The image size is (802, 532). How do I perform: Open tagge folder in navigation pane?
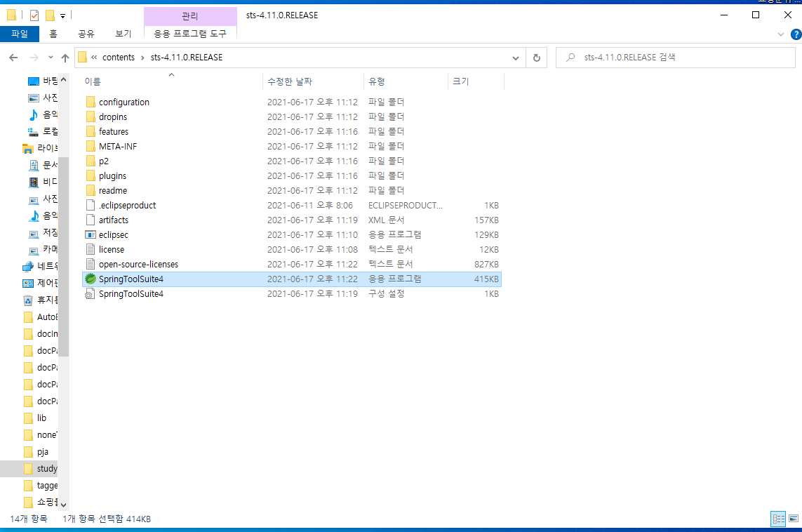point(41,486)
